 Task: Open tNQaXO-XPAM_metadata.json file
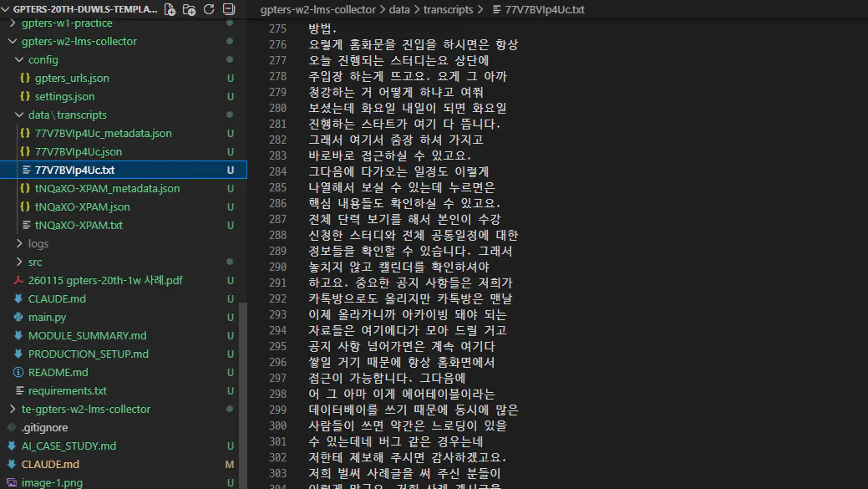tap(108, 188)
